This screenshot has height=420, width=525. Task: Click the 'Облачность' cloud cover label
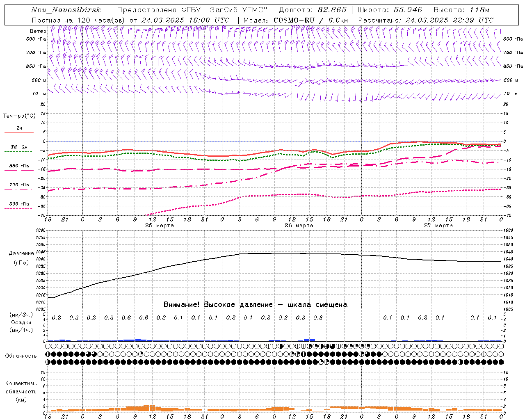[21, 356]
